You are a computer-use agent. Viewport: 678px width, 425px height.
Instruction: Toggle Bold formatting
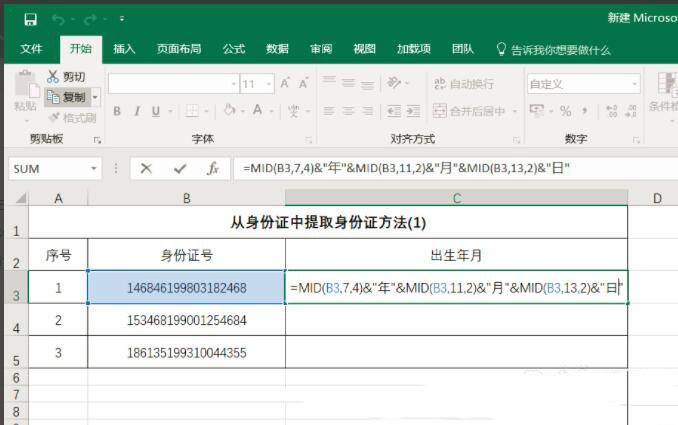(x=117, y=111)
